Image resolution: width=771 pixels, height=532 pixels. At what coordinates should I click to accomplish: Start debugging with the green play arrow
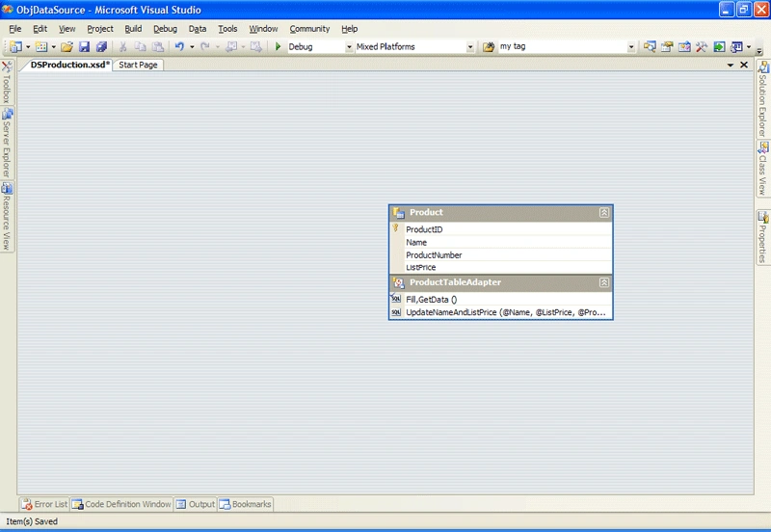pos(278,46)
